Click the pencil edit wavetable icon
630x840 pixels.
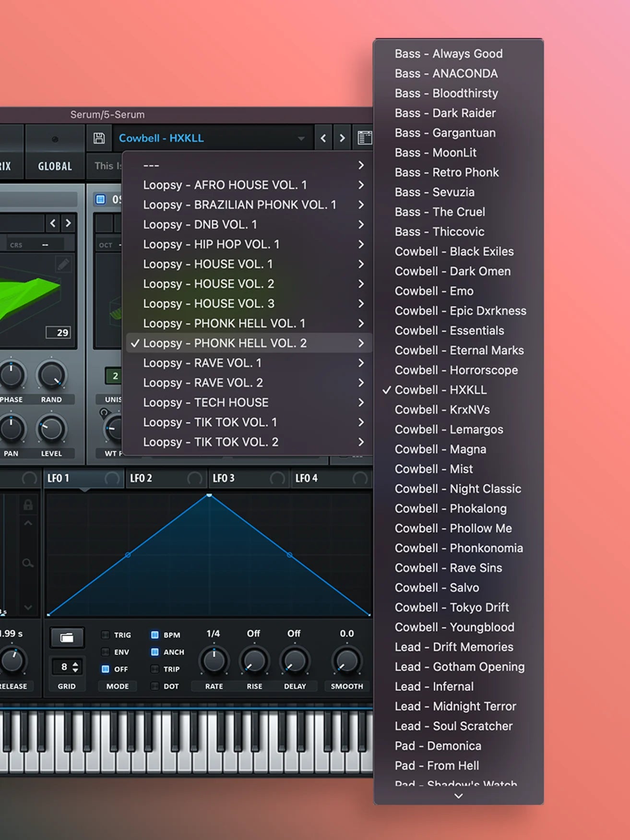(x=63, y=264)
